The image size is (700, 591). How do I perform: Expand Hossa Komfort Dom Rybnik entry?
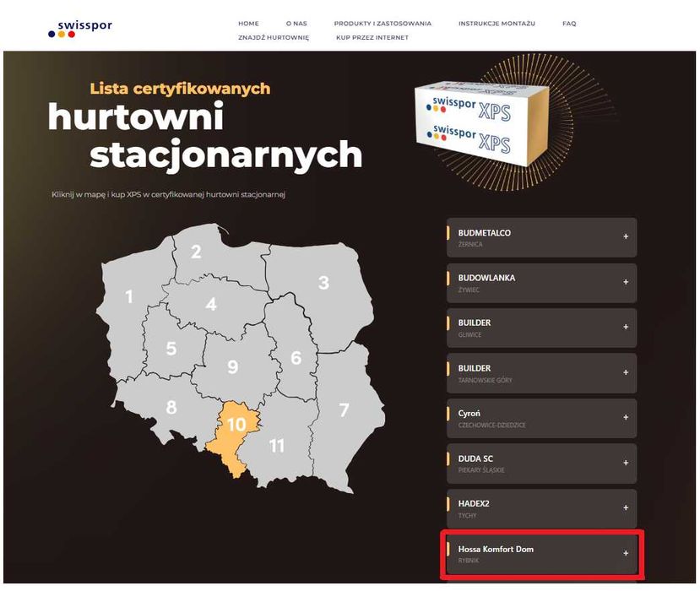pyautogui.click(x=541, y=554)
